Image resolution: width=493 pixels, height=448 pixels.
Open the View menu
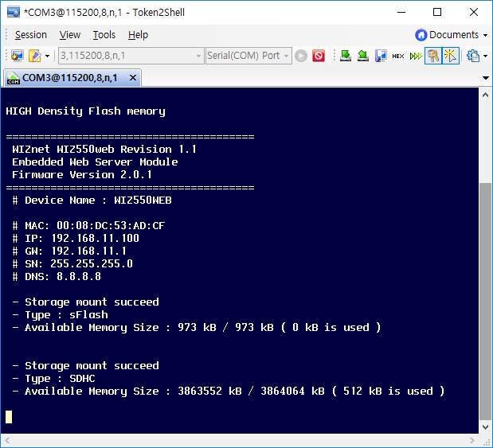click(x=70, y=35)
